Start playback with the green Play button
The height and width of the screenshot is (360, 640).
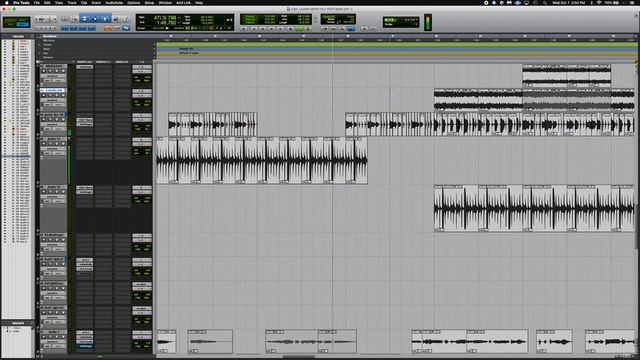pos(300,29)
